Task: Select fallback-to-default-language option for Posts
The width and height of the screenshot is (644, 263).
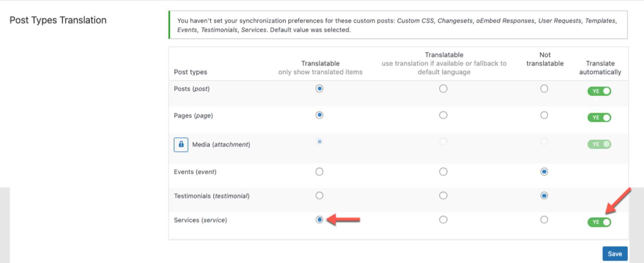Action: [443, 89]
